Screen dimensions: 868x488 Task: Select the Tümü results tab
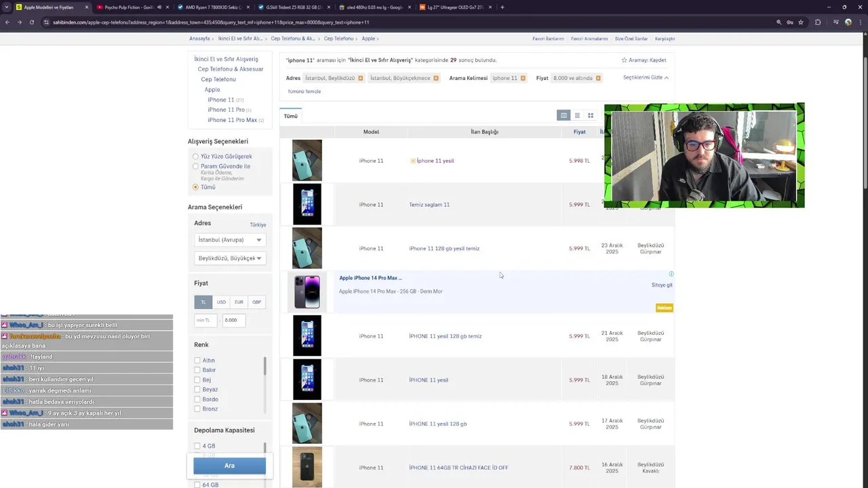tap(291, 116)
